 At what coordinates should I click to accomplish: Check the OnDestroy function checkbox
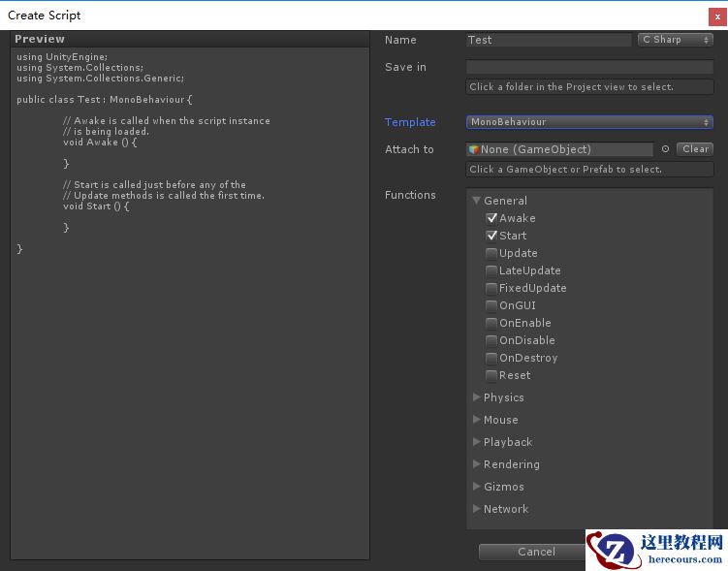491,358
